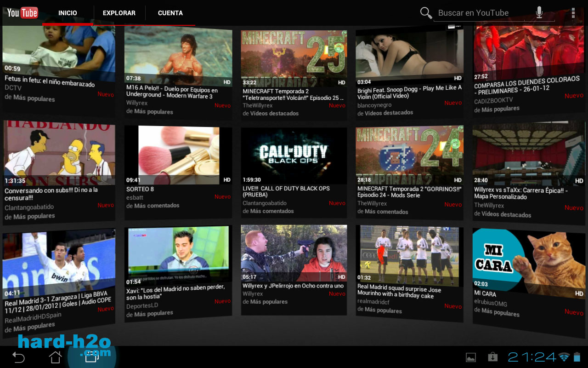Click title 'Real Madrid squad surprise Jose Mourinho'
Screen dimensions: 588x368
[399, 291]
